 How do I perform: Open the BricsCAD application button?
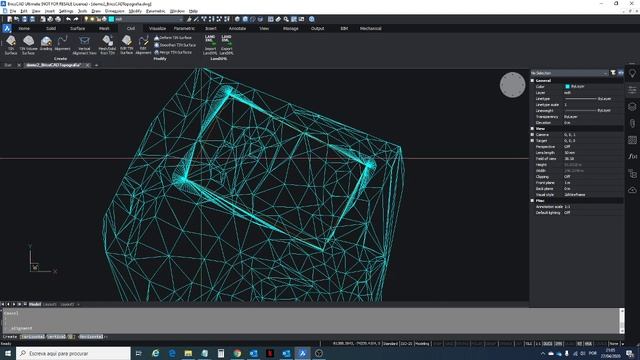(7, 28)
